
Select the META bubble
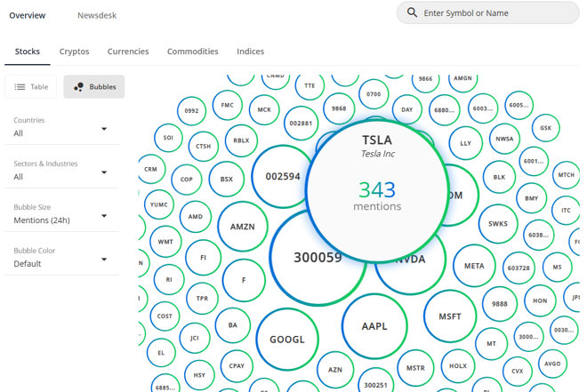474,266
